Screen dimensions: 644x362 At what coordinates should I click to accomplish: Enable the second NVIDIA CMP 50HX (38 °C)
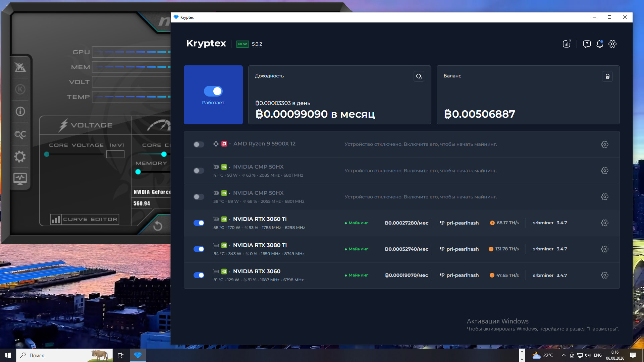point(199,197)
